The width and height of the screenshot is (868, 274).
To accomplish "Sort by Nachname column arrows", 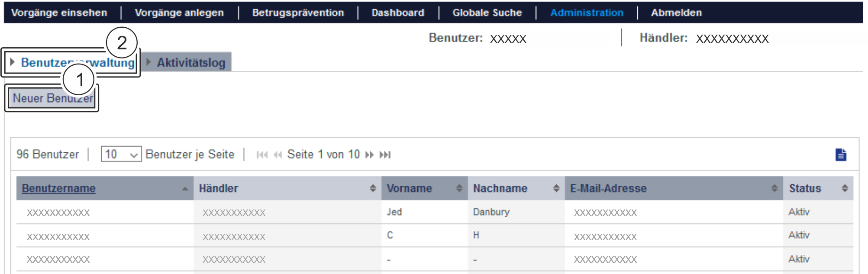I will pyautogui.click(x=556, y=188).
